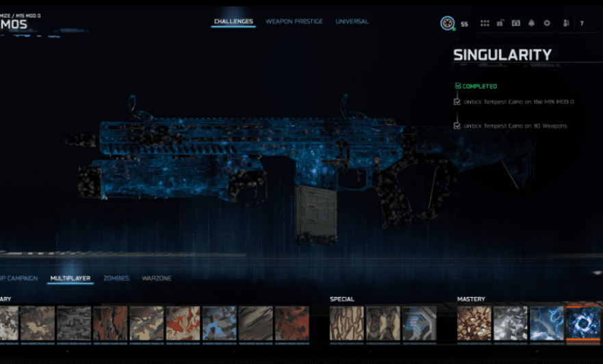The image size is (603, 364).
Task: Show Zombies camos
Action: (116, 278)
